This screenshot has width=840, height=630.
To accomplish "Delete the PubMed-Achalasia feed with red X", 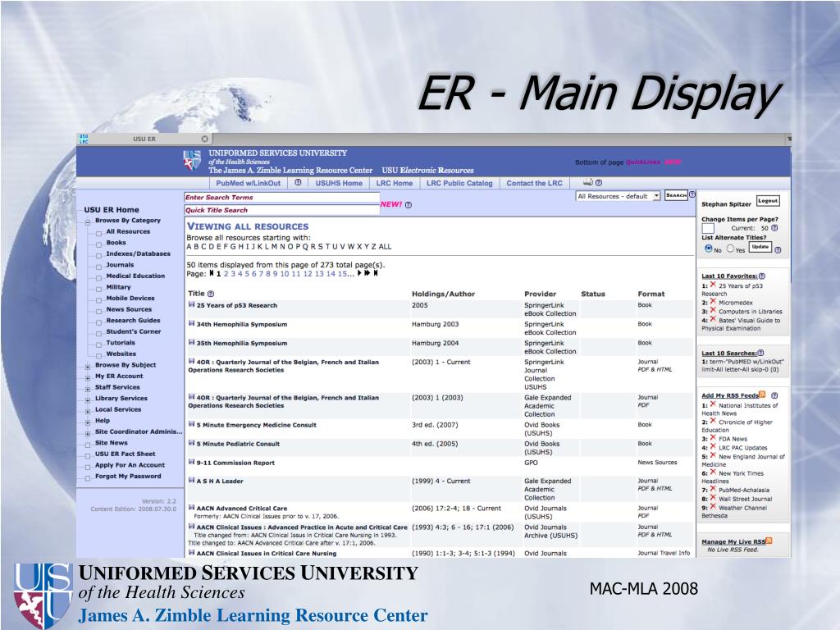I will click(x=713, y=489).
